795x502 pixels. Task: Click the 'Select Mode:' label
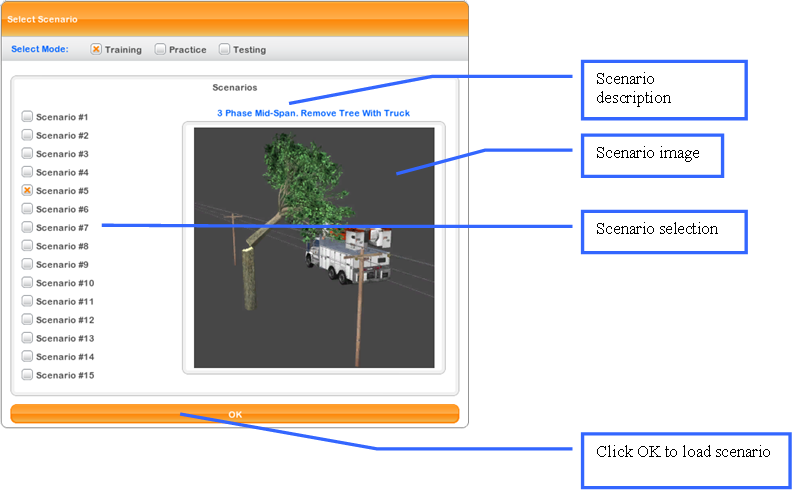tap(40, 49)
